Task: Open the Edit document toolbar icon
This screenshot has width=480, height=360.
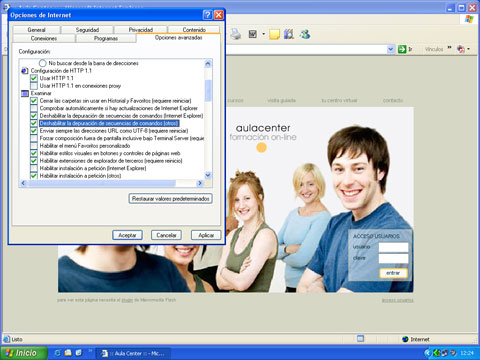Action: click(x=253, y=34)
